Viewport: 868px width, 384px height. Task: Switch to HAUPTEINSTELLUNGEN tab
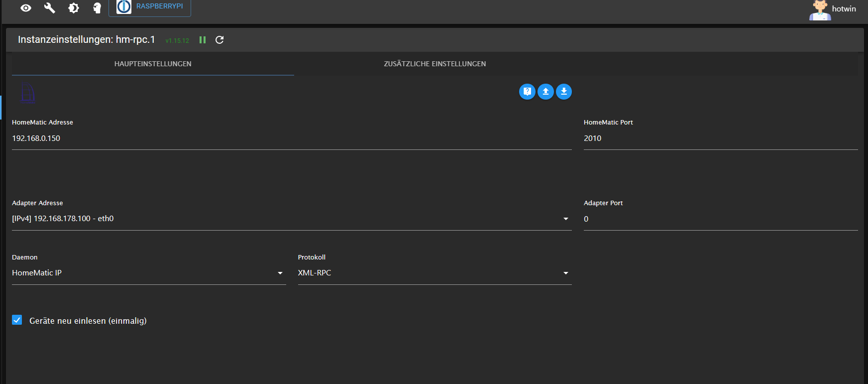point(153,64)
